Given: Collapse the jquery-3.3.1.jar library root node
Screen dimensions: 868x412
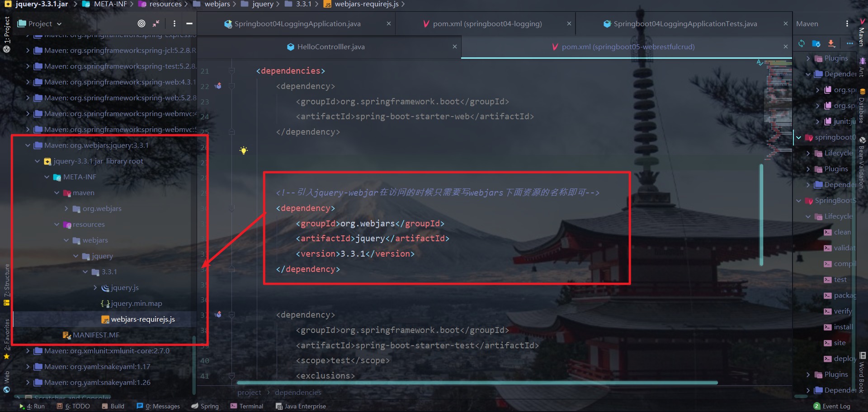Looking at the screenshot, I should click(38, 161).
